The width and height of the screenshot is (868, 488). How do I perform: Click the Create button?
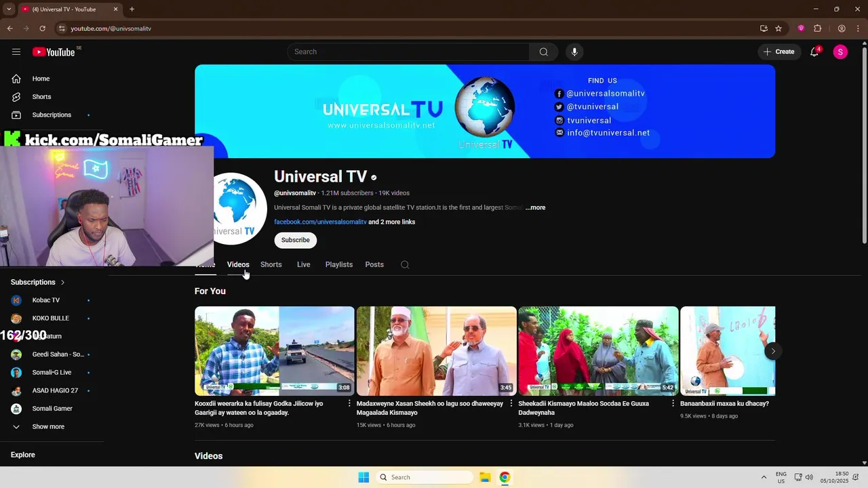point(779,52)
